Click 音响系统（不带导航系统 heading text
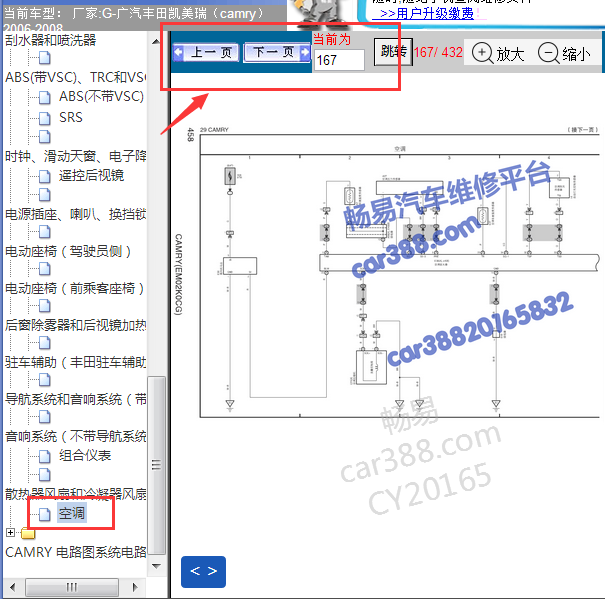This screenshot has width=605, height=599. [x=76, y=436]
